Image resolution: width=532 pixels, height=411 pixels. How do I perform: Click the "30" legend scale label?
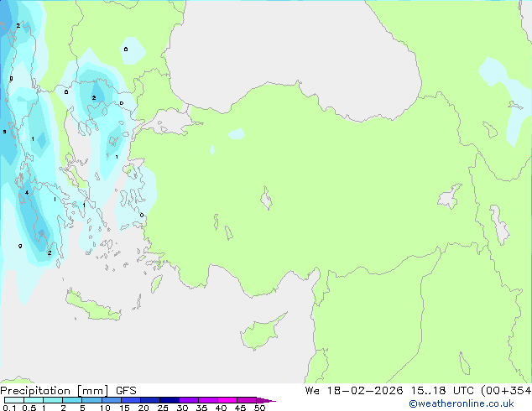point(182,408)
